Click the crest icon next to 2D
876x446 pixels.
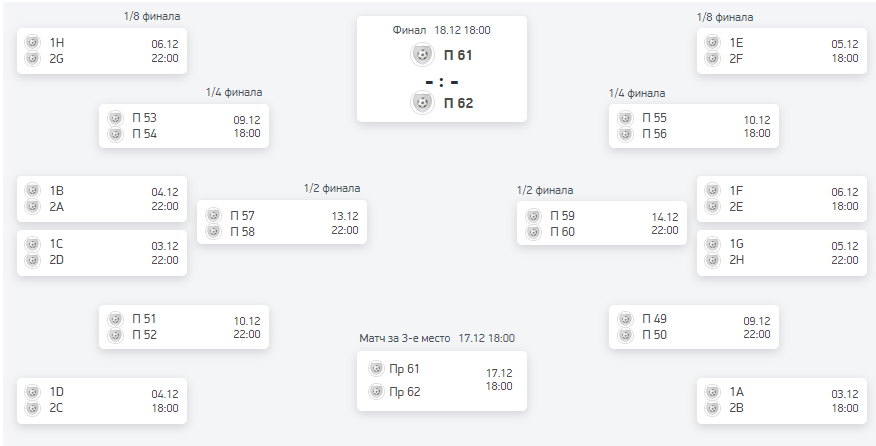pyautogui.click(x=32, y=260)
